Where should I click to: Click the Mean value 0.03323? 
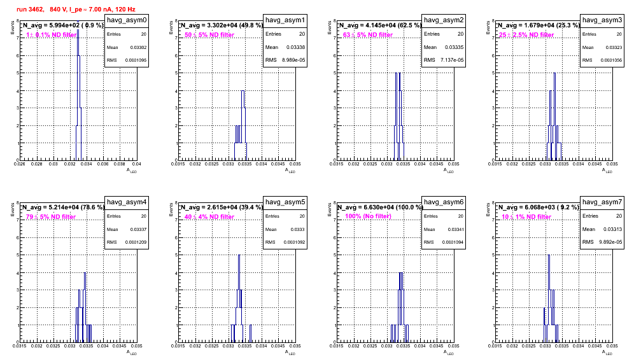click(614, 47)
